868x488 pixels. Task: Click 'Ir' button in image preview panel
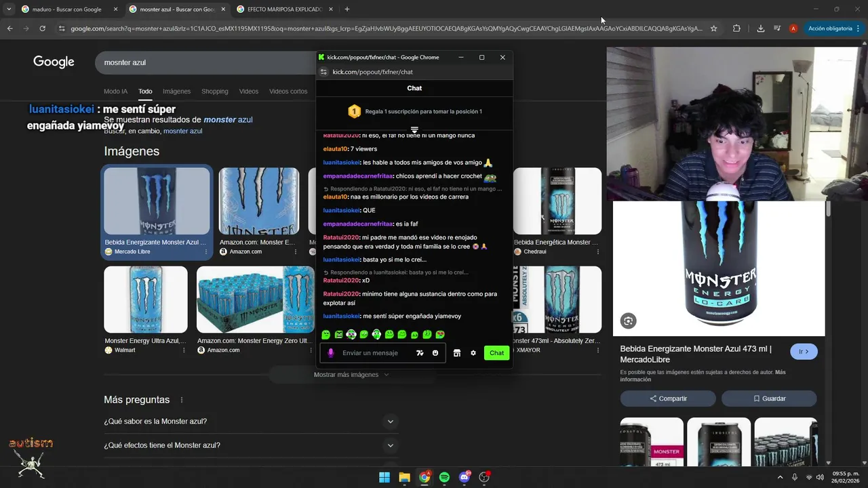(804, 352)
